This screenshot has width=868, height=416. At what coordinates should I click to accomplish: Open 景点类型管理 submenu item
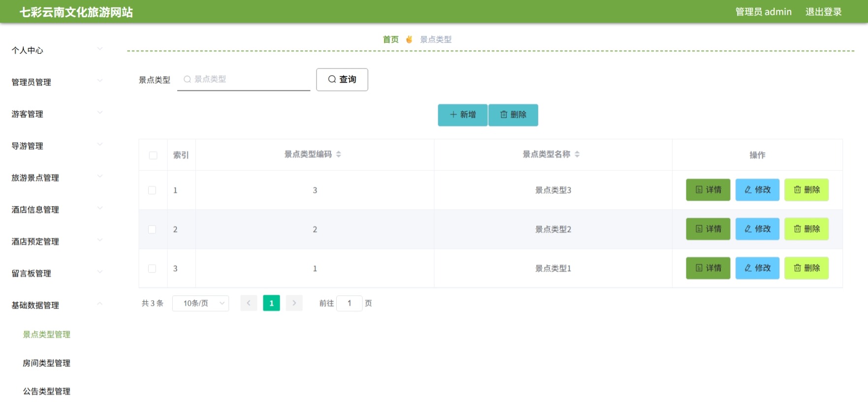click(47, 334)
